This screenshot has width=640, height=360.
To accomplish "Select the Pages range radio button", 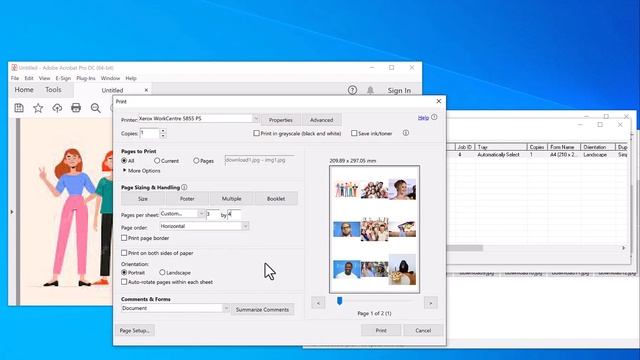I will (x=196, y=161).
